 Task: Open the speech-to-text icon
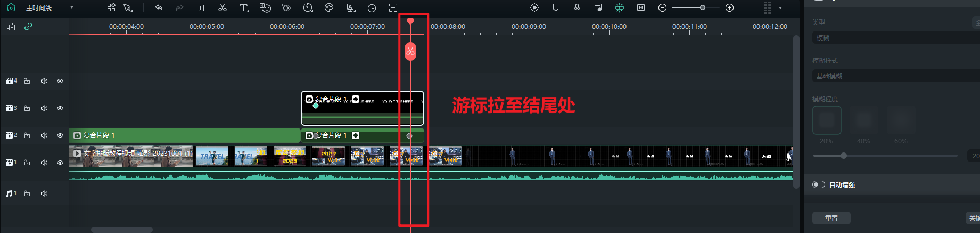265,7
